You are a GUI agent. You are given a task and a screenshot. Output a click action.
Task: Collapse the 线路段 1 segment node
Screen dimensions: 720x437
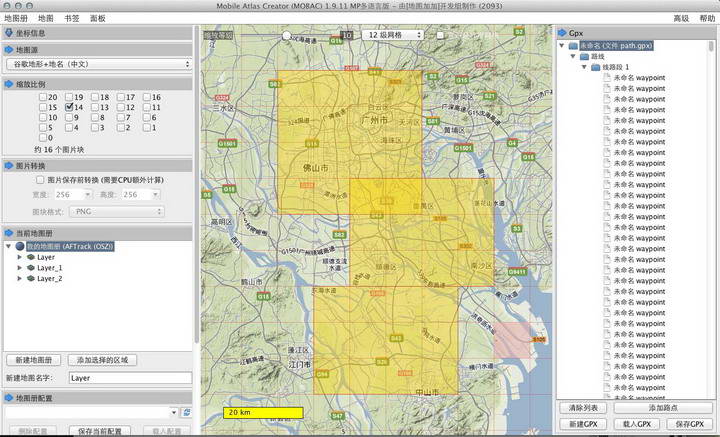(584, 67)
